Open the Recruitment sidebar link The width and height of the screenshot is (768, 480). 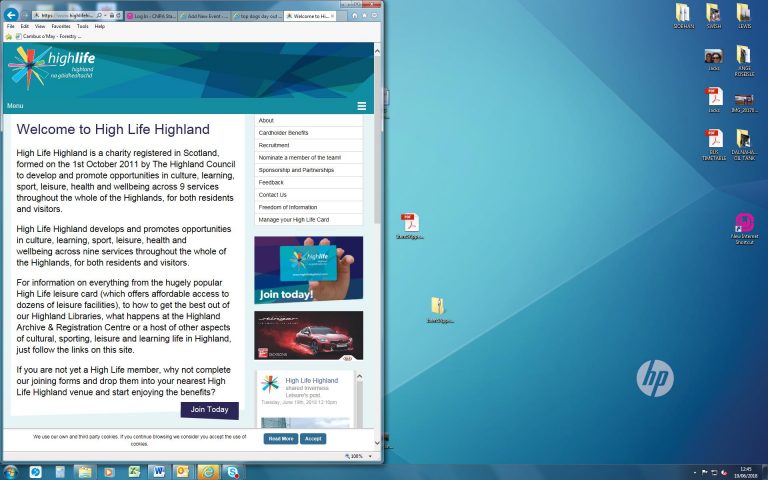(x=309, y=145)
